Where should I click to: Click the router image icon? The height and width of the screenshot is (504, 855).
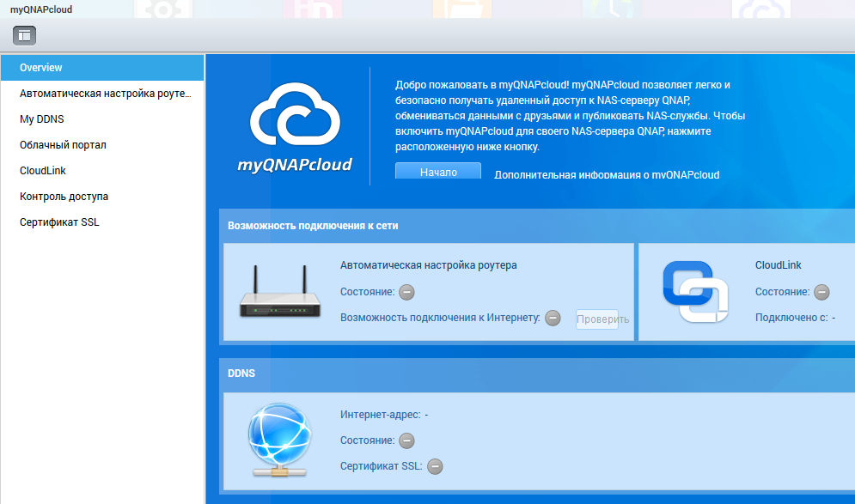[279, 294]
